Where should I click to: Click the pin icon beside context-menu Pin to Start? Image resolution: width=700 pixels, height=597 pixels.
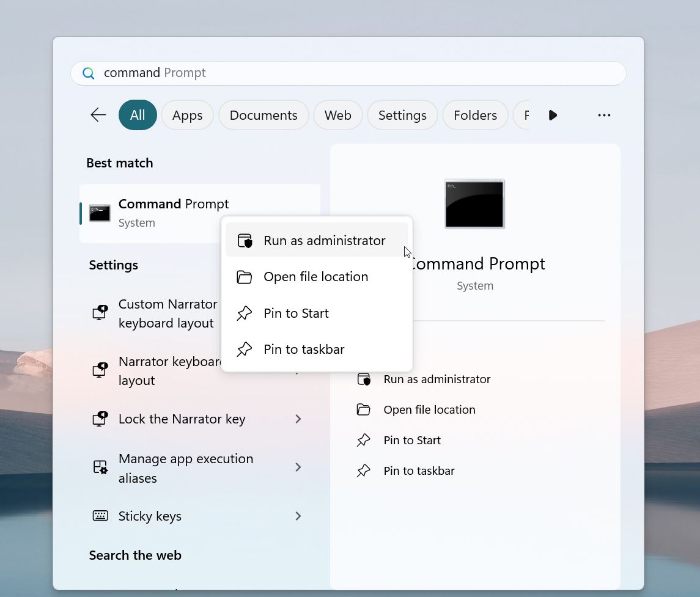(x=244, y=313)
